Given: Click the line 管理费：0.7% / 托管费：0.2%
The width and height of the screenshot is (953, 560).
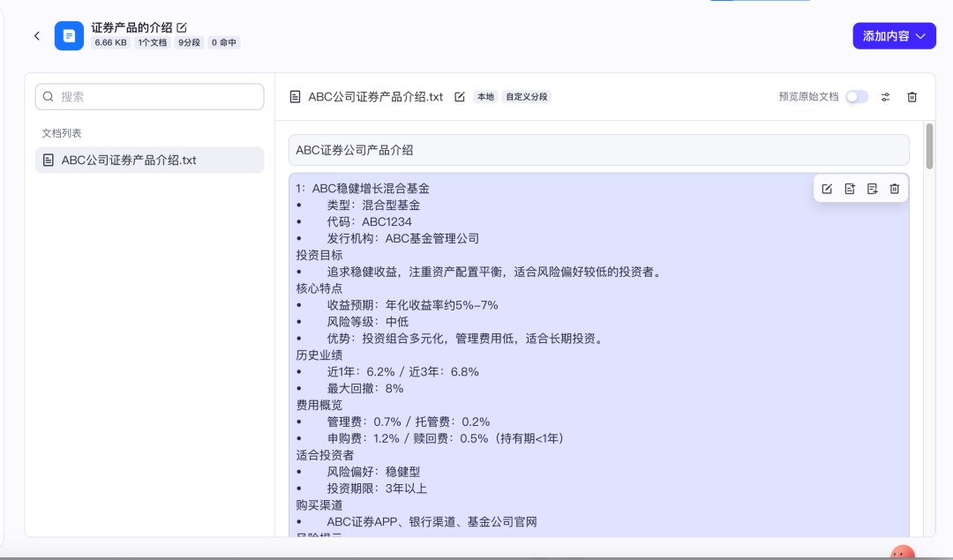Looking at the screenshot, I should click(x=408, y=422).
